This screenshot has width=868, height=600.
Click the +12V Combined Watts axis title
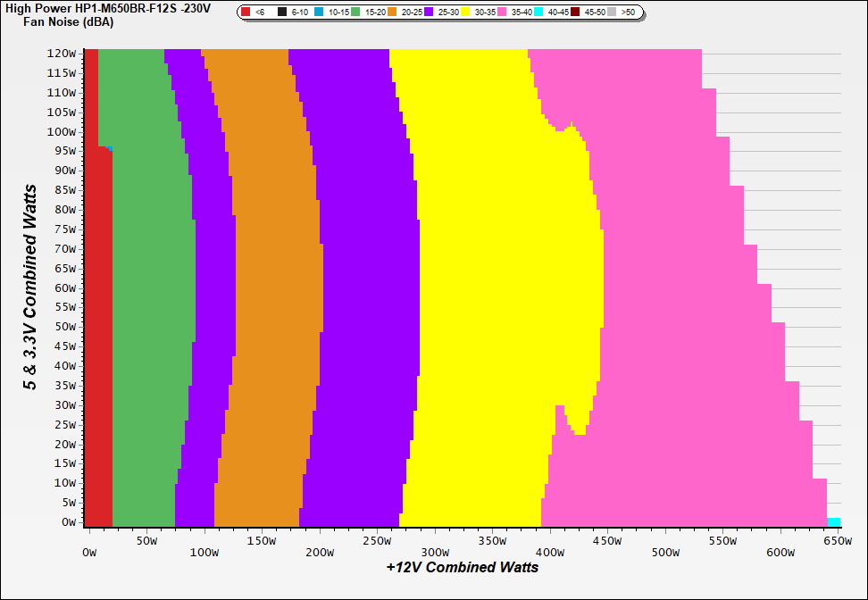pos(463,567)
